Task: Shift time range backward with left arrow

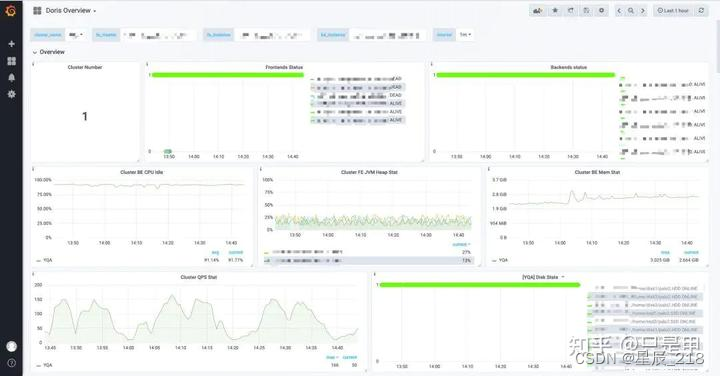Action: (619, 11)
